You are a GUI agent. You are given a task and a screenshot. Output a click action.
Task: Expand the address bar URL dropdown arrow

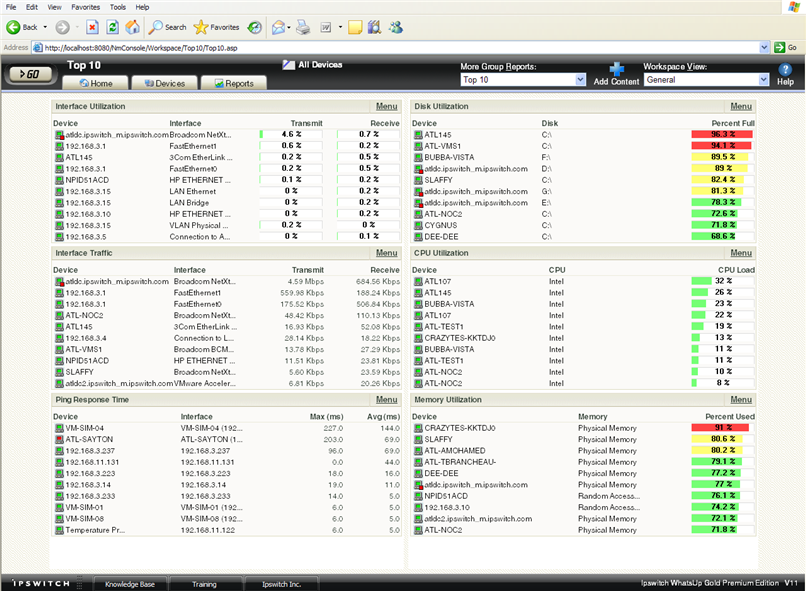(x=763, y=47)
